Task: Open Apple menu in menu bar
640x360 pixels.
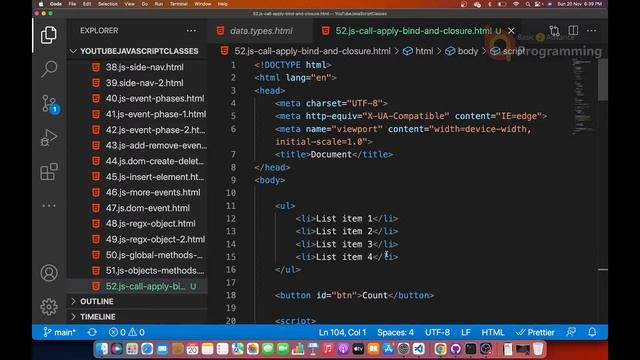Action: point(41,4)
